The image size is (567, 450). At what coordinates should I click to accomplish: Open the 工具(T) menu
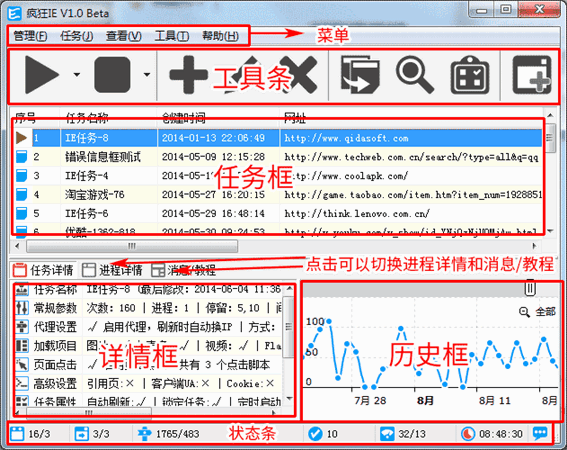(172, 36)
